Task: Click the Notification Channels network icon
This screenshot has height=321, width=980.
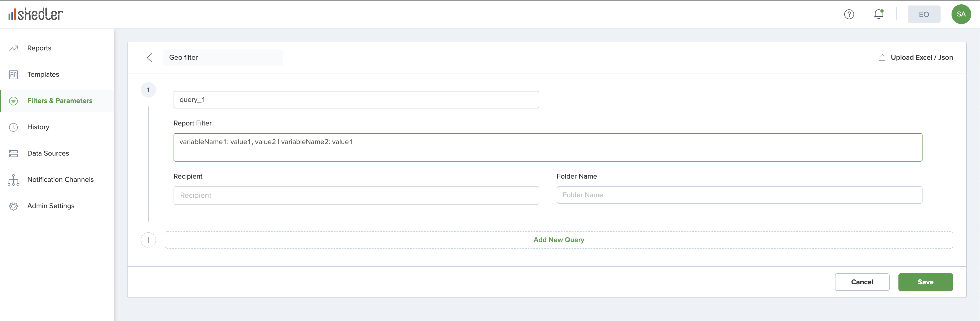Action: (x=13, y=180)
